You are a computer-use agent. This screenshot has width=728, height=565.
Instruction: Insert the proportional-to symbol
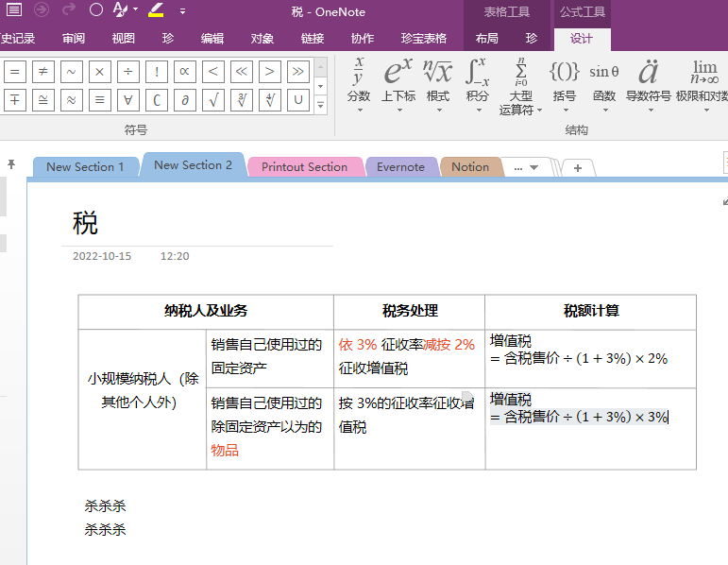point(185,72)
